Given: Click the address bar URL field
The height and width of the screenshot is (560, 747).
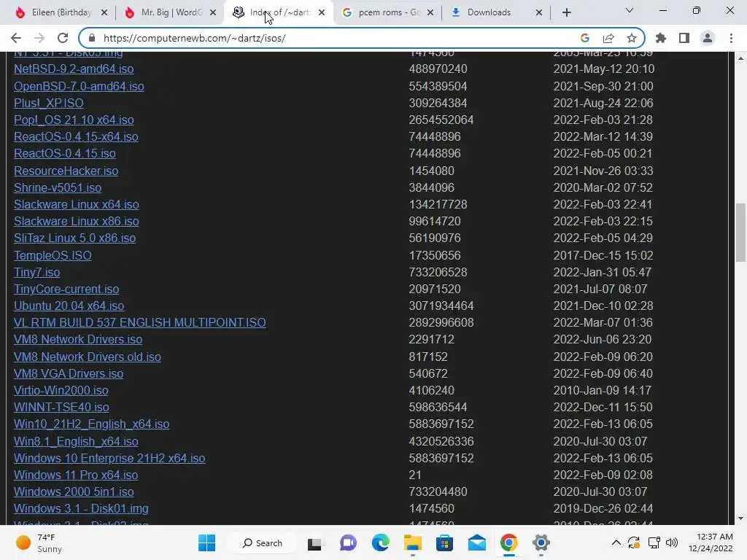Looking at the screenshot, I should 333,38.
